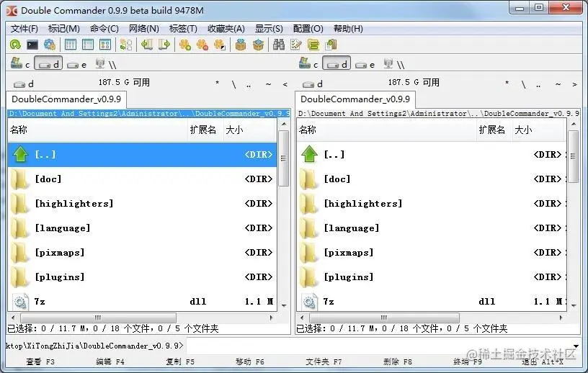
Task: Open the 收藏夹(A) menu
Action: (226, 29)
